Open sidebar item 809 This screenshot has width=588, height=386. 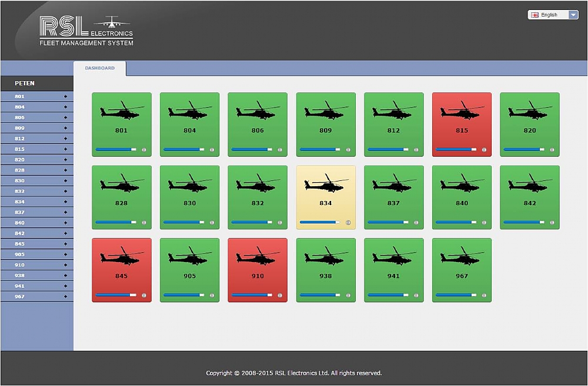click(37, 128)
